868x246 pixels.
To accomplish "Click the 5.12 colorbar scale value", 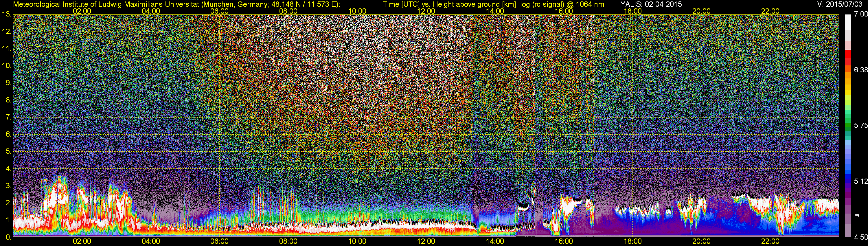I will pyautogui.click(x=861, y=181).
